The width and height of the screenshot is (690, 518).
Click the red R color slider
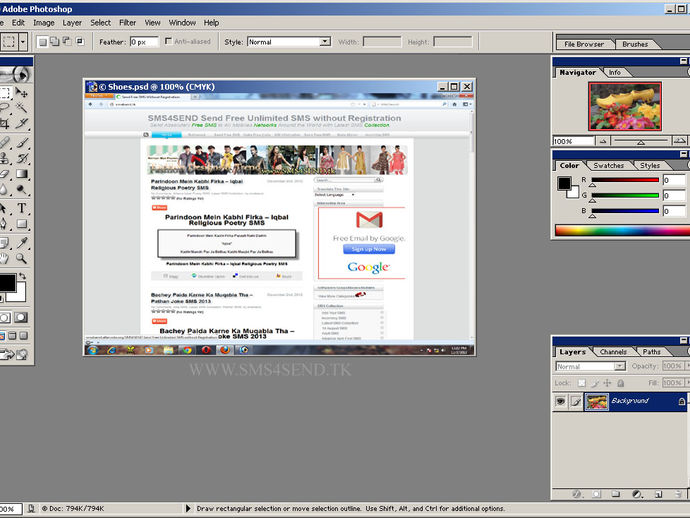pos(625,180)
